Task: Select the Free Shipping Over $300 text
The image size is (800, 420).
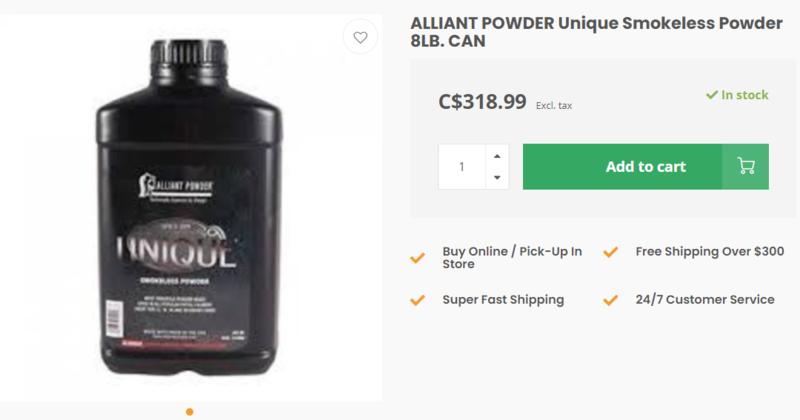Action: tap(710, 252)
